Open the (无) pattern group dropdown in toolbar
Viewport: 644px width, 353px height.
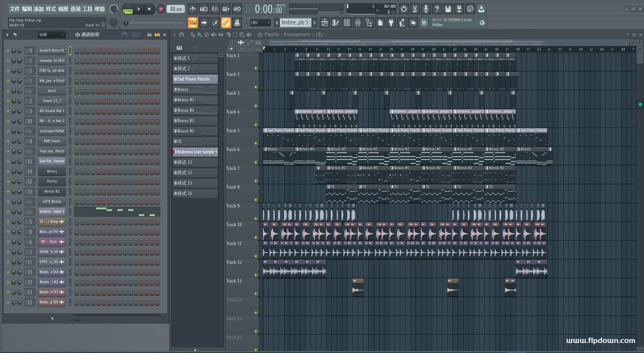point(260,23)
